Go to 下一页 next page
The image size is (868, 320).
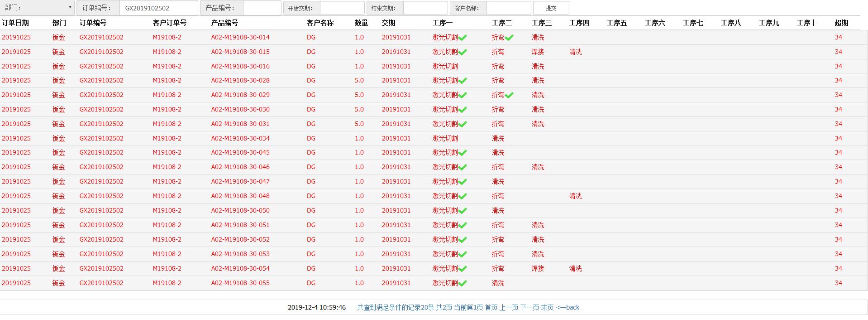pyautogui.click(x=529, y=307)
